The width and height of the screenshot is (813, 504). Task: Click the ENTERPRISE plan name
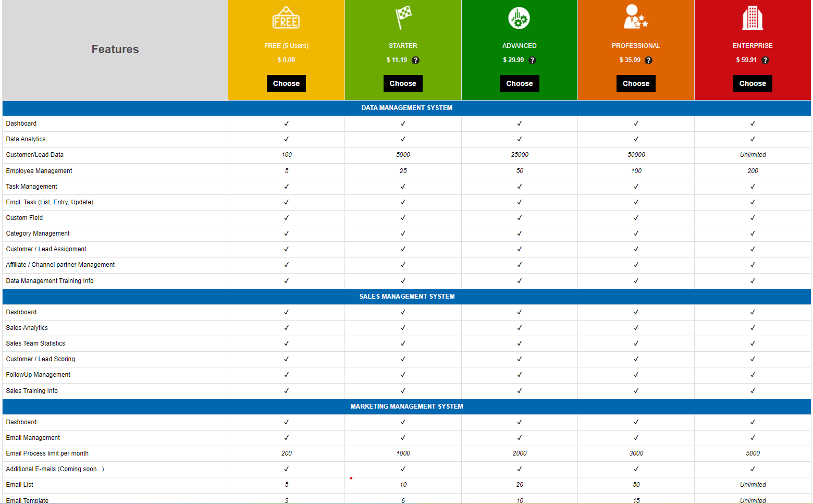pyautogui.click(x=753, y=46)
